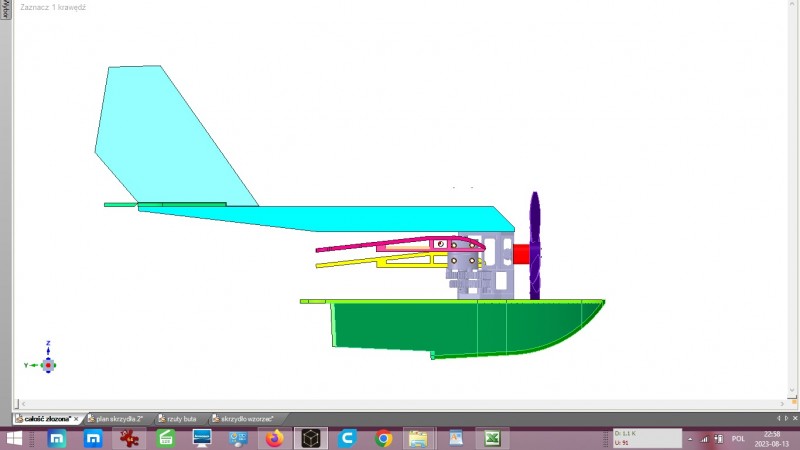Switch to the 'całość złożona' document tab
Image resolution: width=800 pixels, height=450 pixels.
47,419
